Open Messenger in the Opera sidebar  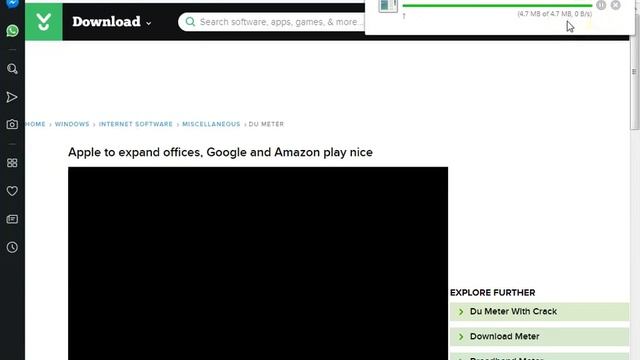[x=12, y=3]
